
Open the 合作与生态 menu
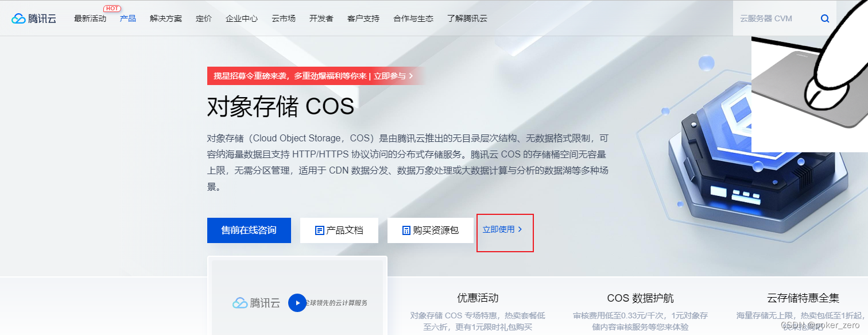pyautogui.click(x=413, y=18)
